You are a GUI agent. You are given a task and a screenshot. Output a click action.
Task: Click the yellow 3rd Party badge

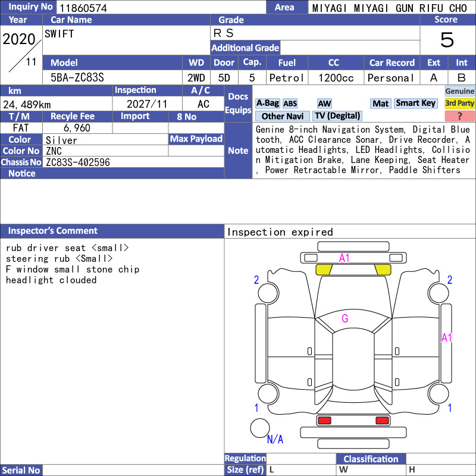459,103
